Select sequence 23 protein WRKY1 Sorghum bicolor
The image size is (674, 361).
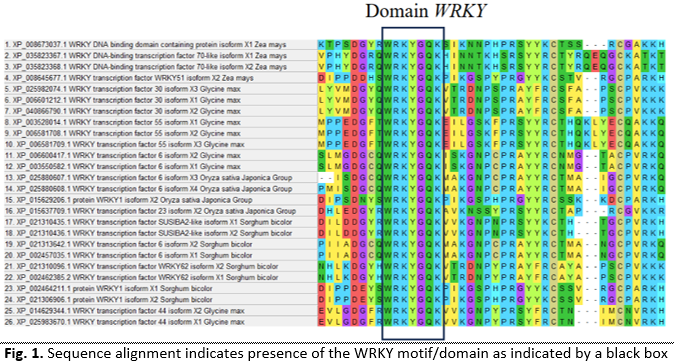[x=108, y=288]
